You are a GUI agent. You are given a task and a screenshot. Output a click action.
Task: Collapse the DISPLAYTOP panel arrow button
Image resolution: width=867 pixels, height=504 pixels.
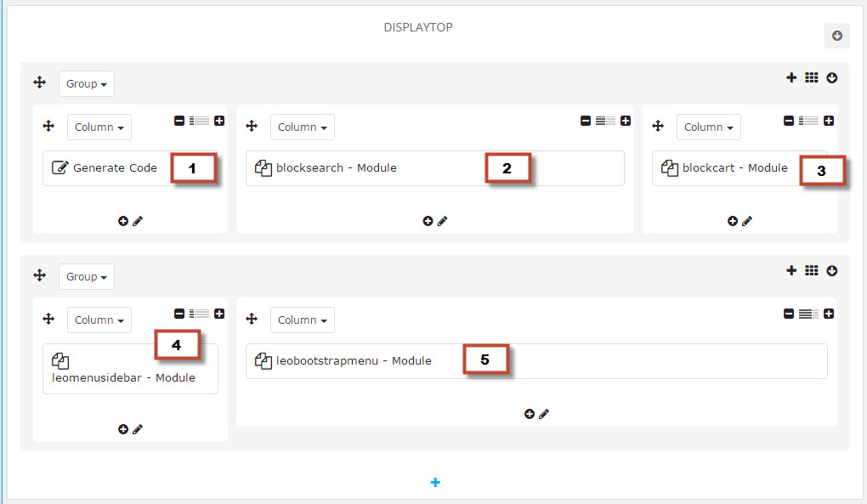coord(836,36)
